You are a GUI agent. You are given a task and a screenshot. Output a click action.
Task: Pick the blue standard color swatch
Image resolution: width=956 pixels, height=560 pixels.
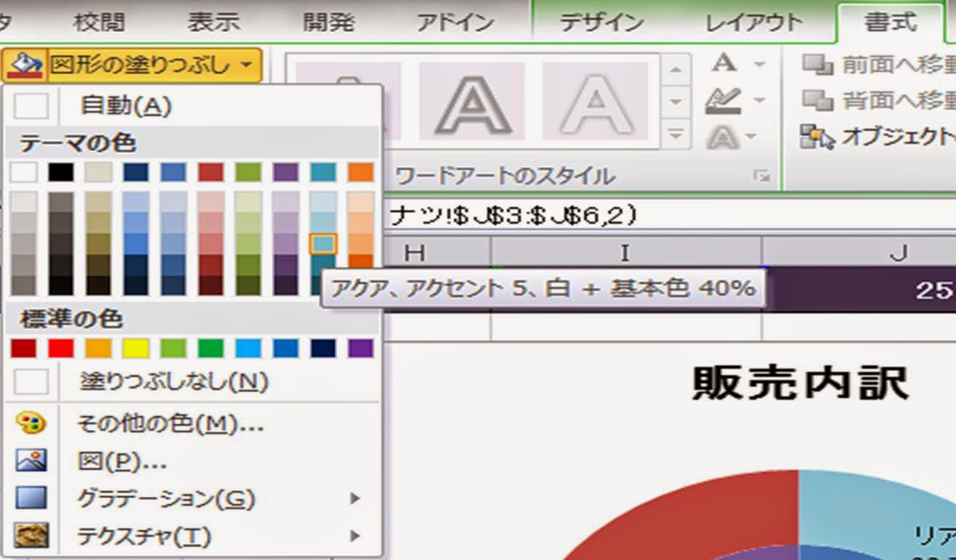(285, 349)
